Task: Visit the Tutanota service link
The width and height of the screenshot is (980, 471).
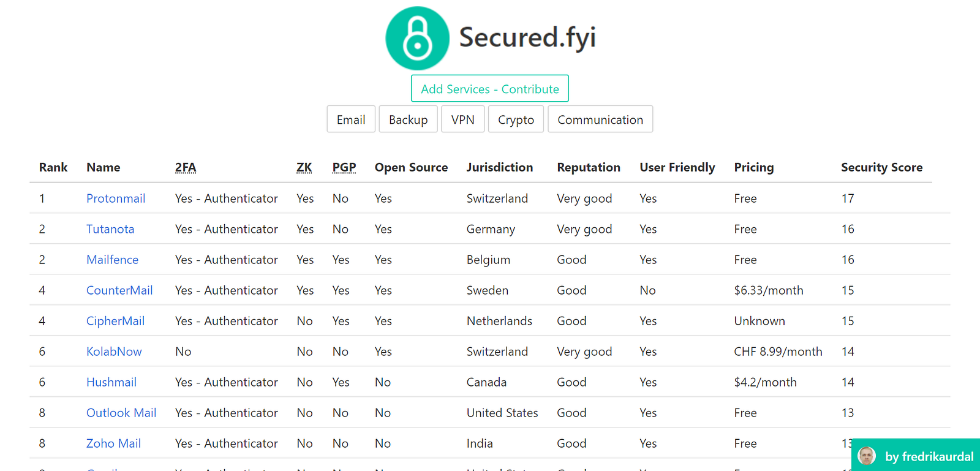Action: pyautogui.click(x=110, y=229)
